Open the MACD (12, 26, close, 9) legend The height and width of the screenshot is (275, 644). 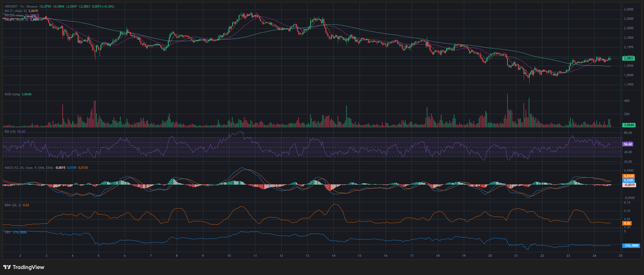click(28, 167)
